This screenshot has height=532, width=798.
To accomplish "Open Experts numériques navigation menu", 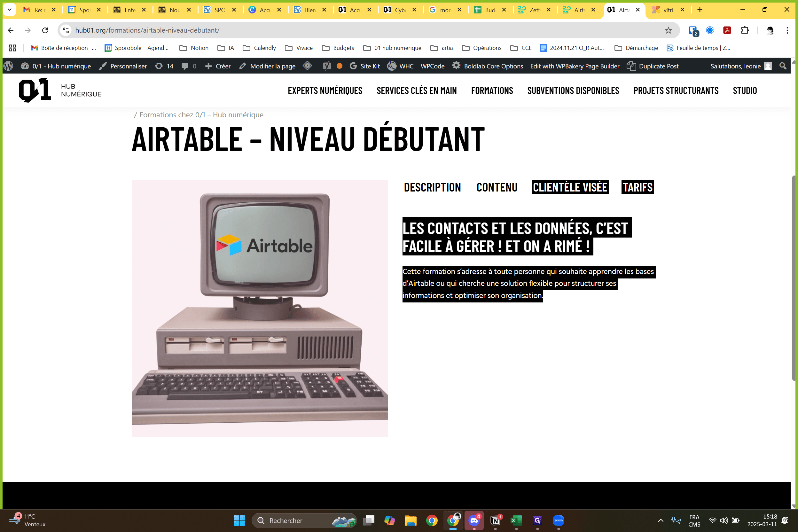I will (x=325, y=90).
